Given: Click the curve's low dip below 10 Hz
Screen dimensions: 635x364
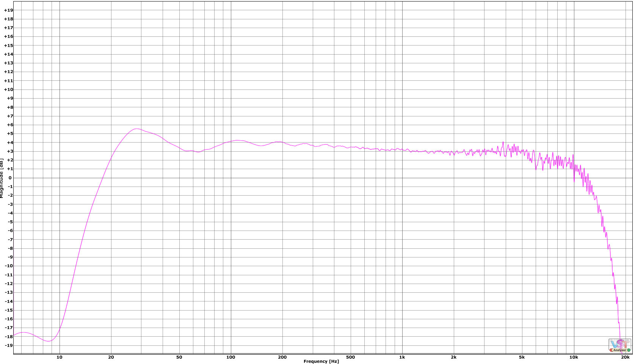Looking at the screenshot, I should (49, 341).
